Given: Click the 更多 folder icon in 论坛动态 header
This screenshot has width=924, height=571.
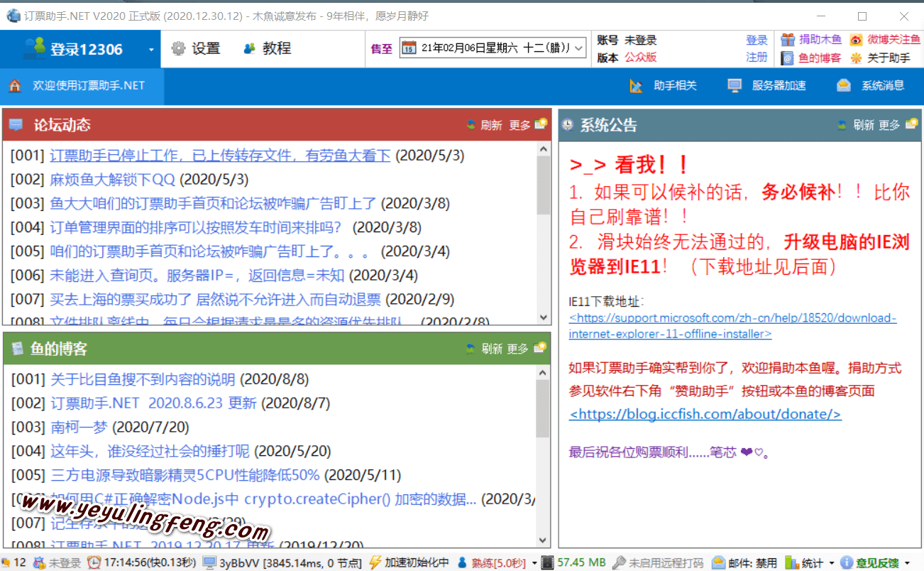Looking at the screenshot, I should 541,124.
